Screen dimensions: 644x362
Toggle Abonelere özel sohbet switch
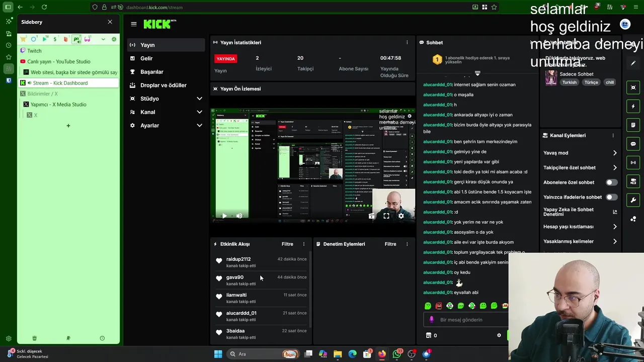[611, 183]
